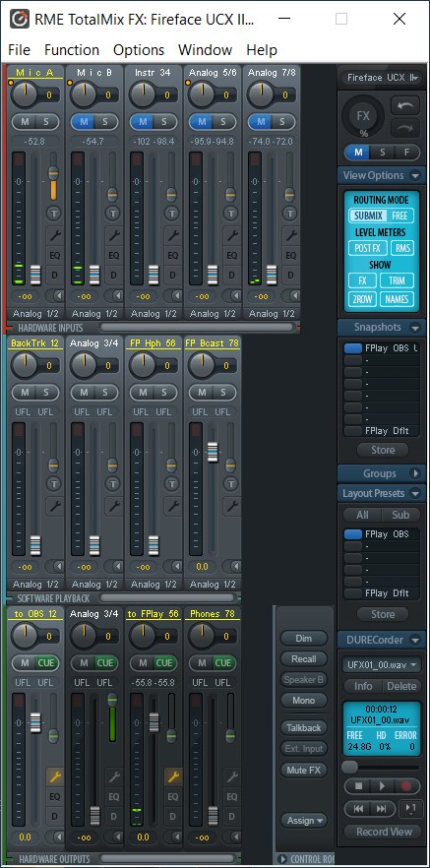Open the File menu

[20, 50]
